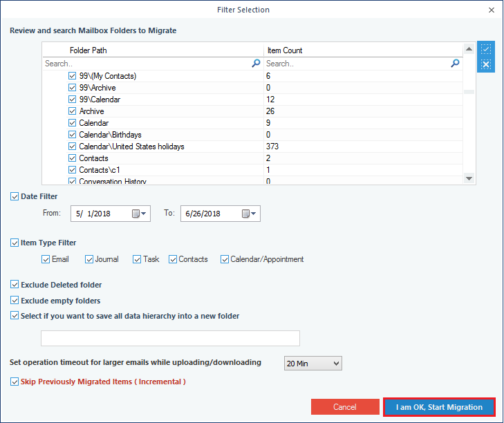The width and height of the screenshot is (504, 423).
Task: Uncheck the 99\Archive folder checkbox
Action: point(72,88)
